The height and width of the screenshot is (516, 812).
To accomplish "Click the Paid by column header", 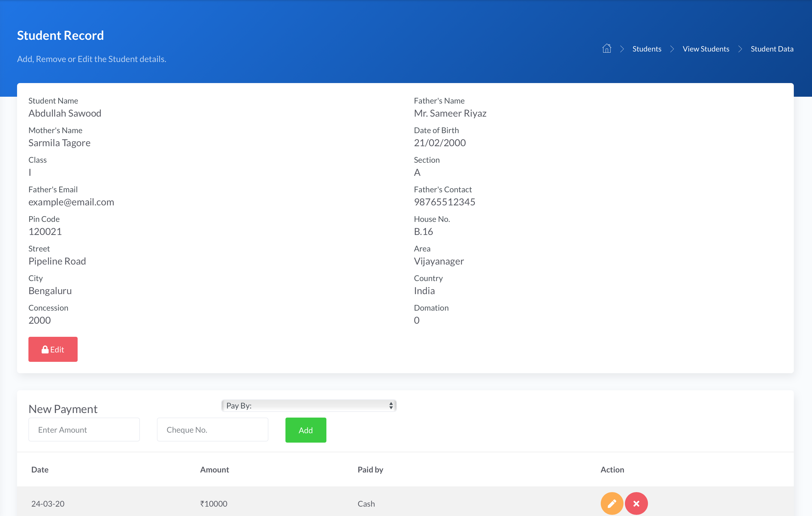I will (x=370, y=469).
